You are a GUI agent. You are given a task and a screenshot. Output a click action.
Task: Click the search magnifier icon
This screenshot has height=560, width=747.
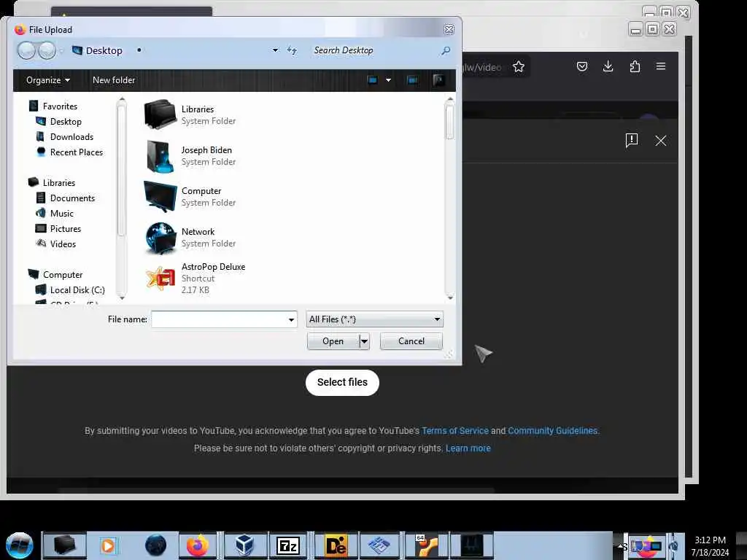coord(446,50)
